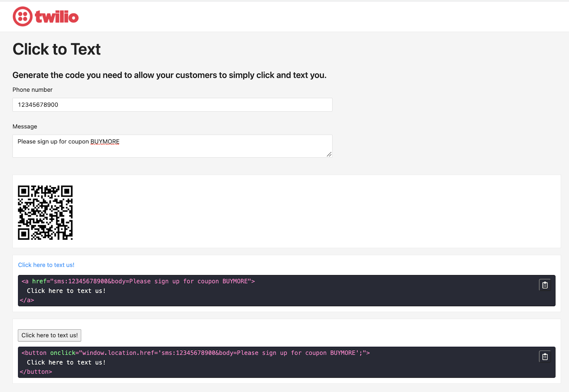Screen dimensions: 569x392
Task: Click the gray "Click here to text us!" button
Action: pos(49,335)
